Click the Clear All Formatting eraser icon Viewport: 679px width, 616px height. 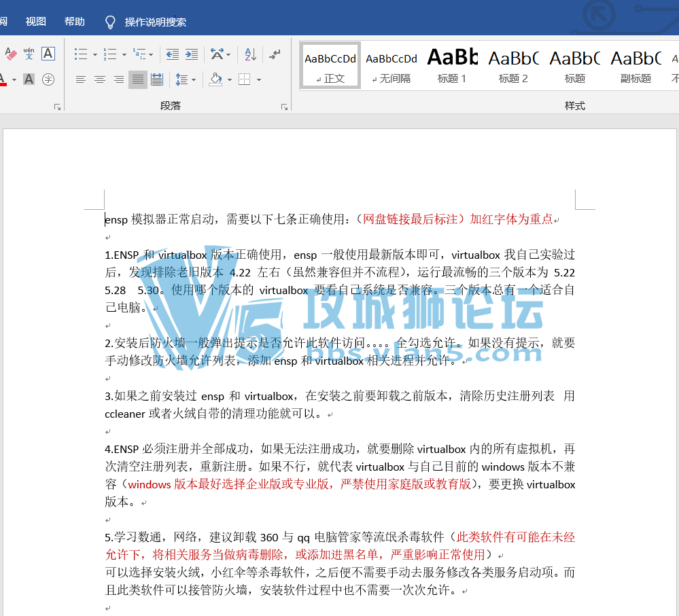(x=10, y=54)
